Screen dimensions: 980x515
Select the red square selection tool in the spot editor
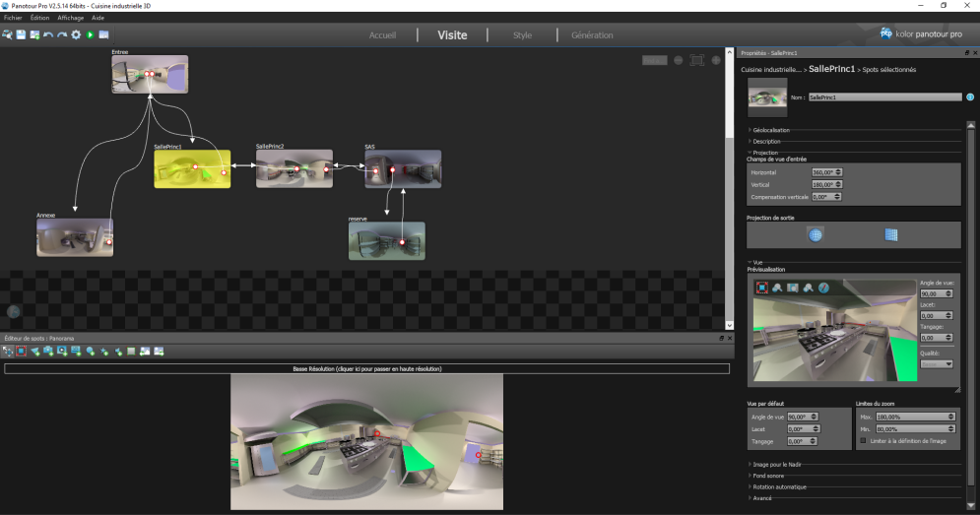(21, 351)
